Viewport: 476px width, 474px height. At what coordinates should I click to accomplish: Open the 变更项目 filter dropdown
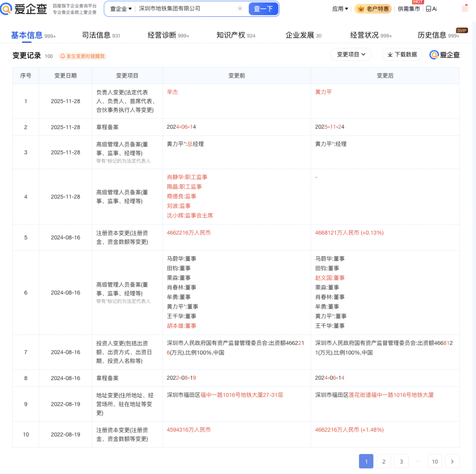point(351,54)
